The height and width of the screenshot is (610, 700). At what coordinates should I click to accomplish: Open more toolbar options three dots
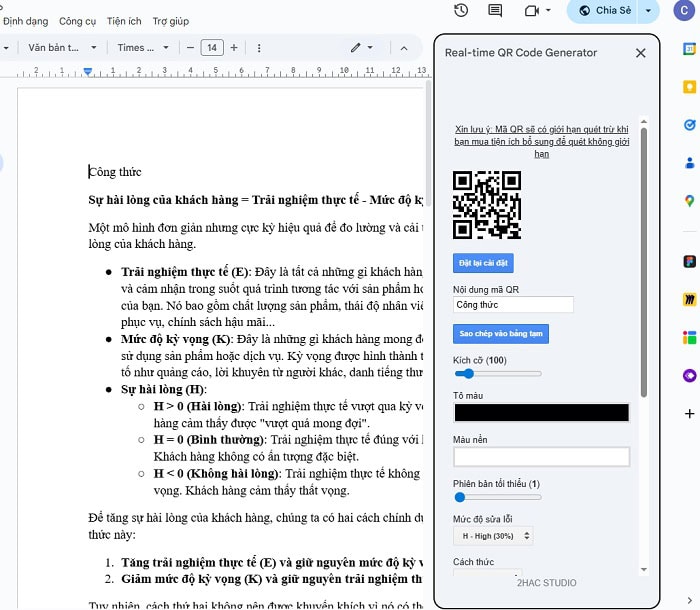point(259,48)
